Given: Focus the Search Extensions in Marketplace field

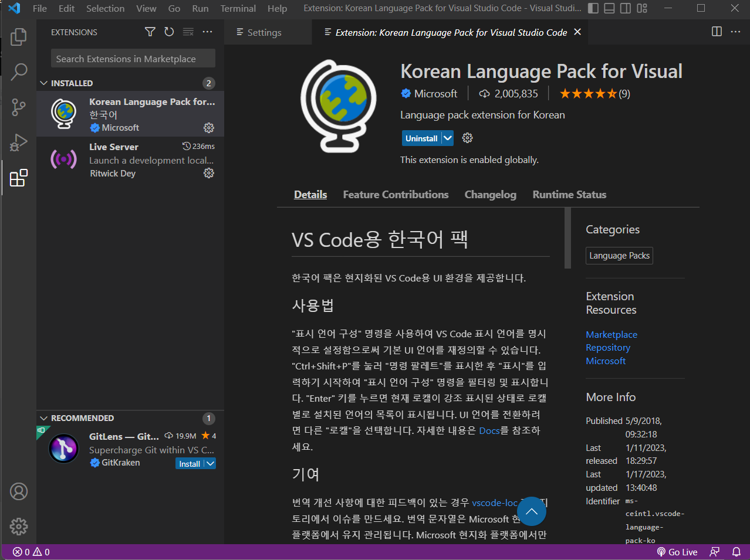Looking at the screenshot, I should coord(133,59).
